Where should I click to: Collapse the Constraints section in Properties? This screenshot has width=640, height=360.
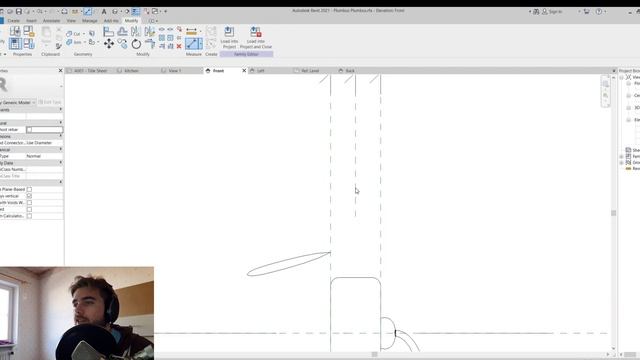[60, 109]
